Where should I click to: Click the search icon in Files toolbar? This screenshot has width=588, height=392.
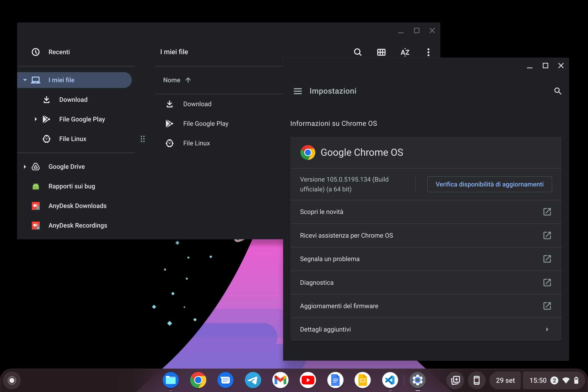pos(358,52)
